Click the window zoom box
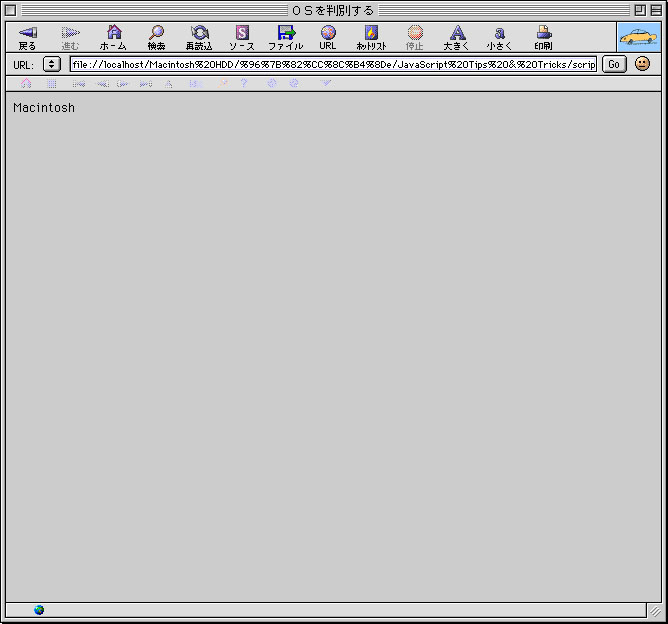Viewport: 668px width, 624px height. pos(639,10)
